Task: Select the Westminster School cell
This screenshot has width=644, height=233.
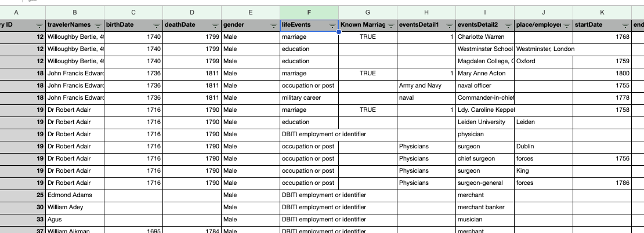Action: tap(484, 49)
